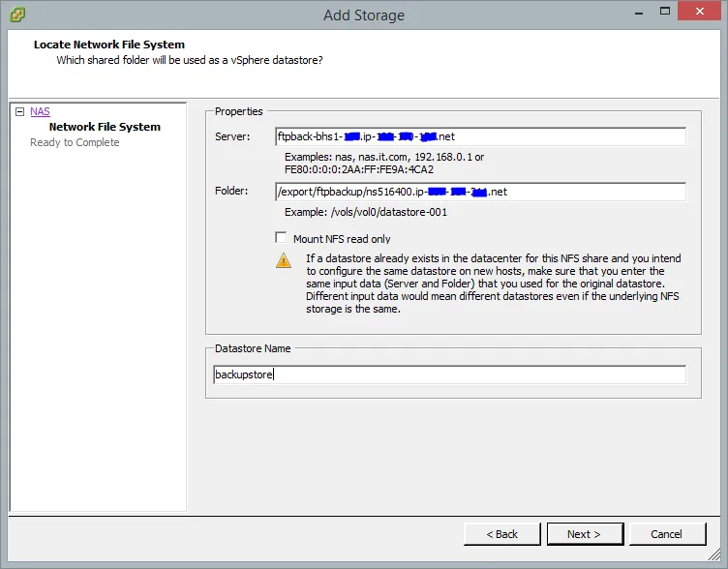Open the NAS wizard step link

point(40,112)
